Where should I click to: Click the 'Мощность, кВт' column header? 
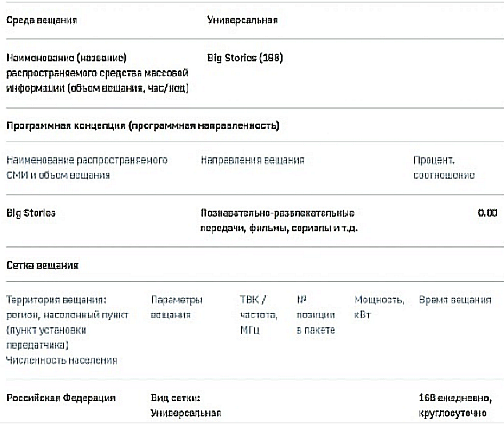click(x=380, y=308)
